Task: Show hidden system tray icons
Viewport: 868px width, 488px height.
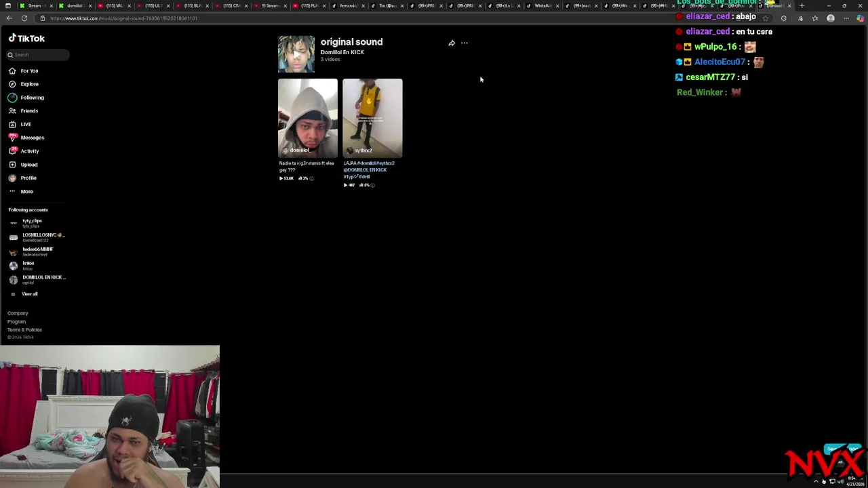Action: pos(816,481)
